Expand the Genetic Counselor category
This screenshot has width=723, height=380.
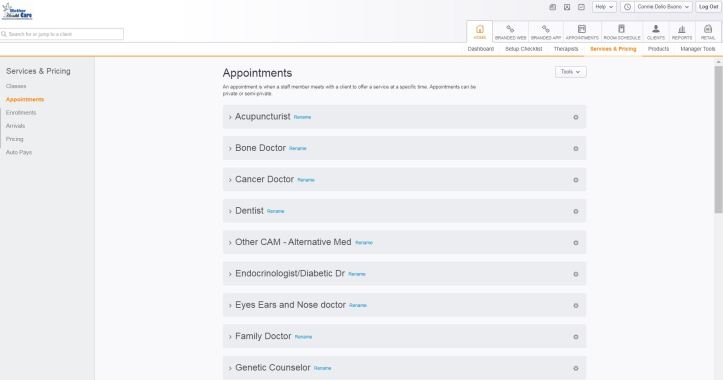[230, 368]
